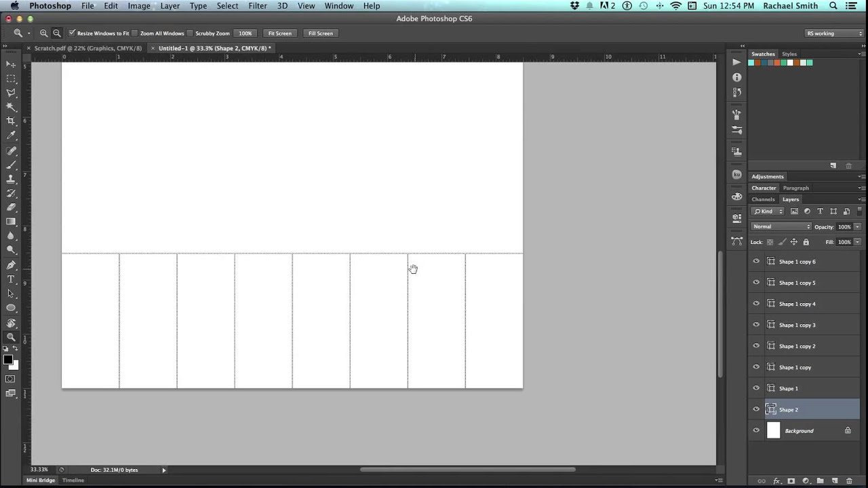
Task: Select the Move tool
Action: [11, 64]
